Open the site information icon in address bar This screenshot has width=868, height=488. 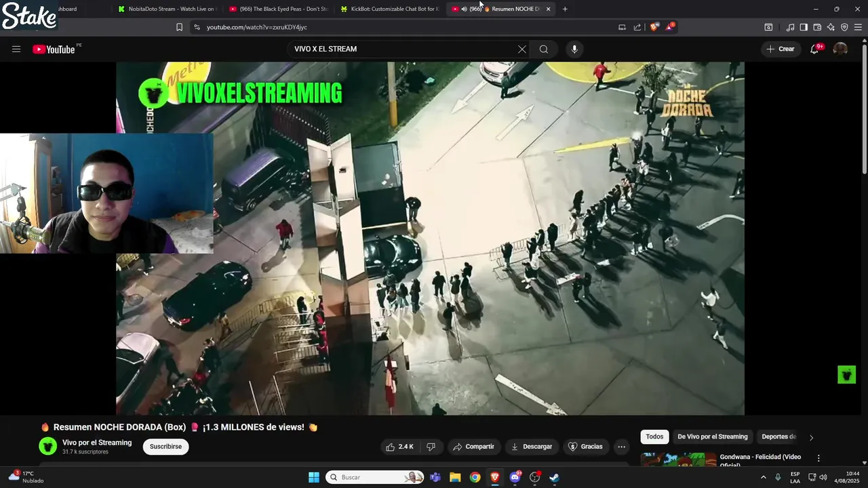(x=197, y=27)
